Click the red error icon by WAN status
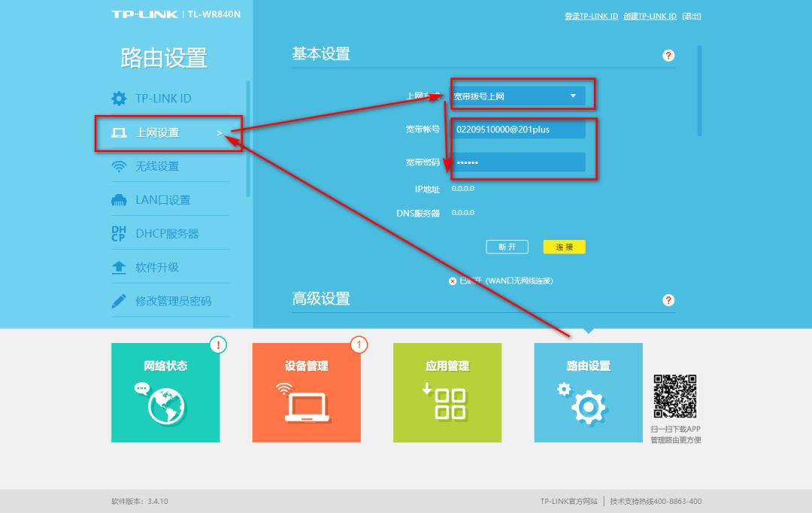Screen dimensions: 812x513 452,281
